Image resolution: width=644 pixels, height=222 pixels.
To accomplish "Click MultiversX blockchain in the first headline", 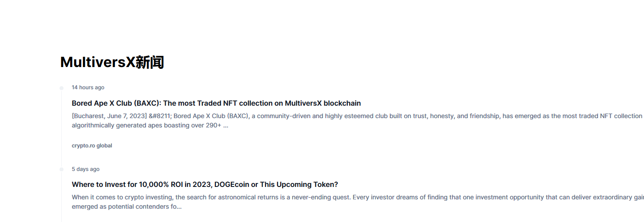I will (x=323, y=103).
